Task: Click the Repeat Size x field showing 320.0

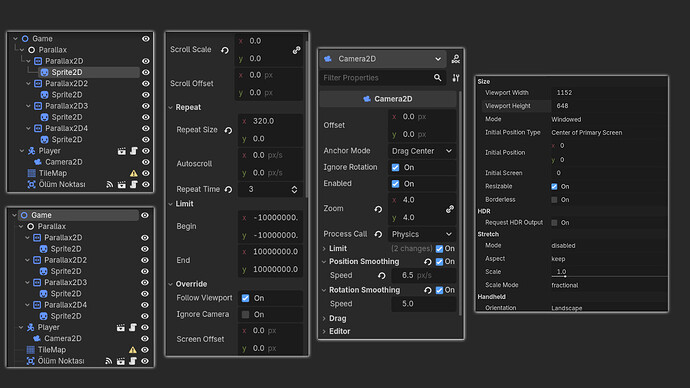Action: pyautogui.click(x=270, y=121)
